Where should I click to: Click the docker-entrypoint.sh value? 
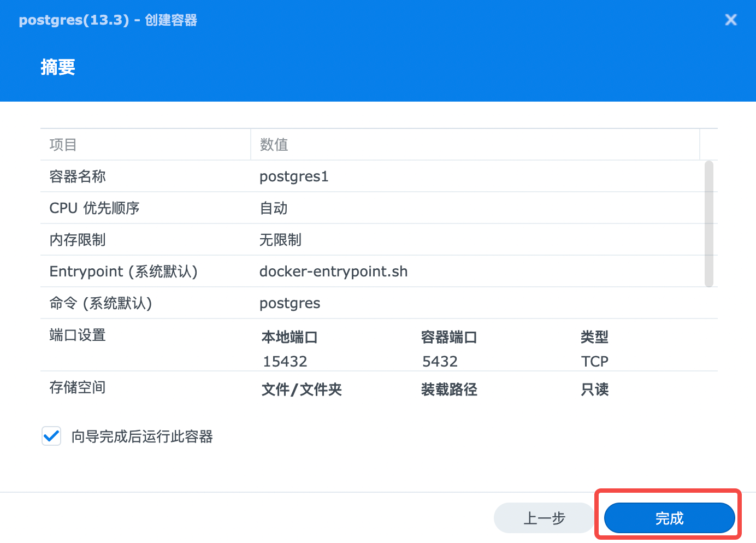point(334,271)
